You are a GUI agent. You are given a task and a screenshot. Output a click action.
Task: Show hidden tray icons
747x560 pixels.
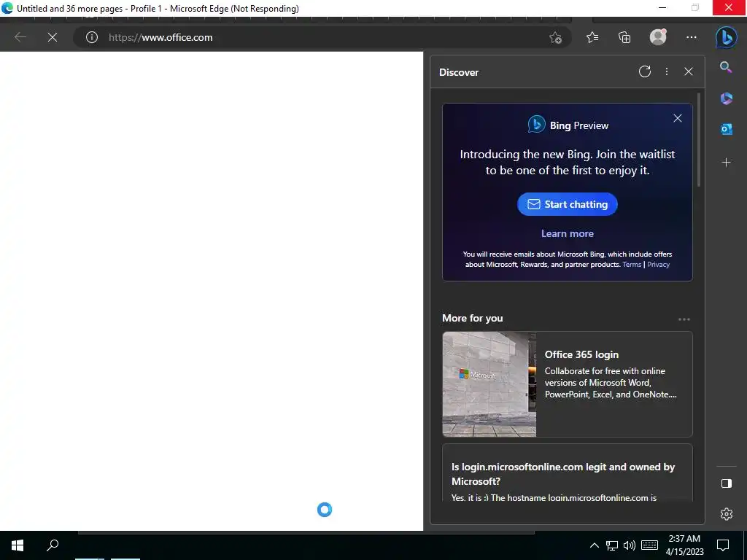tap(594, 545)
